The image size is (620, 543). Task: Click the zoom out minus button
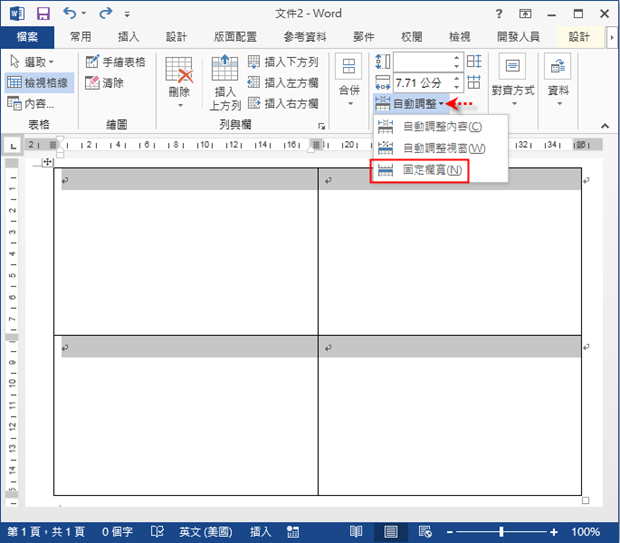(x=450, y=532)
